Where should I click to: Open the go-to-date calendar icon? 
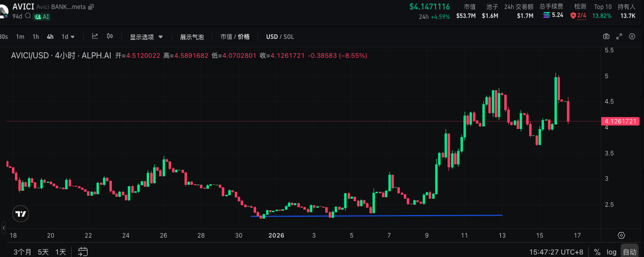coord(83,251)
